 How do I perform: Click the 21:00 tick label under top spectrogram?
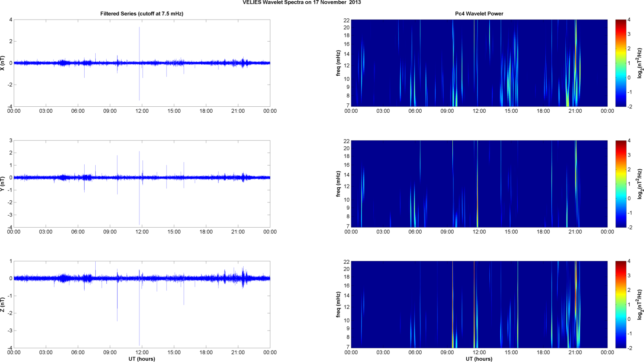tap(575, 111)
